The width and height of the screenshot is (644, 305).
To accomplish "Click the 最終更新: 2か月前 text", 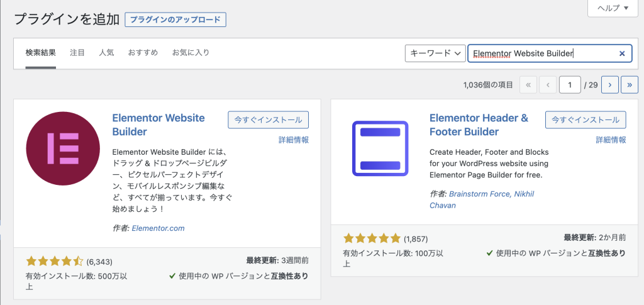I will [595, 237].
